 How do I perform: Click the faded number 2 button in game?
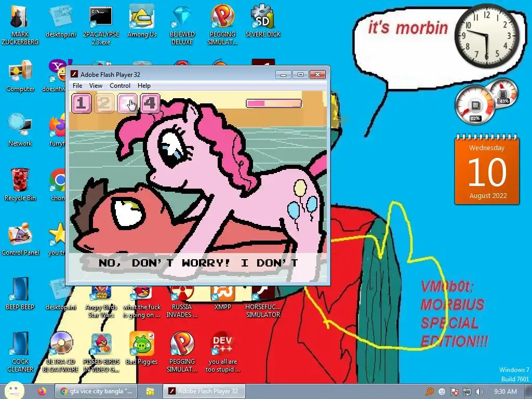tap(104, 103)
